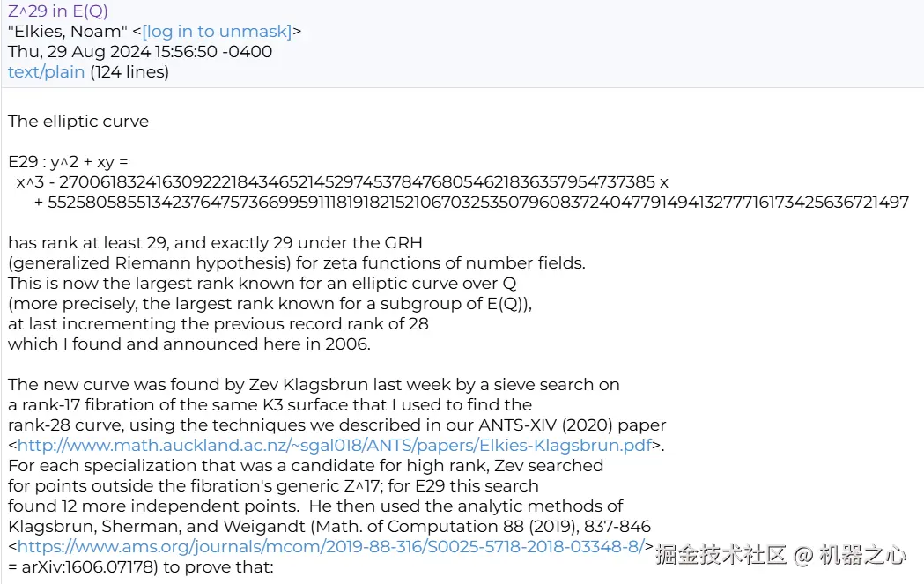
Task: Click the "rank-17 fibration" line
Action: [x=270, y=405]
